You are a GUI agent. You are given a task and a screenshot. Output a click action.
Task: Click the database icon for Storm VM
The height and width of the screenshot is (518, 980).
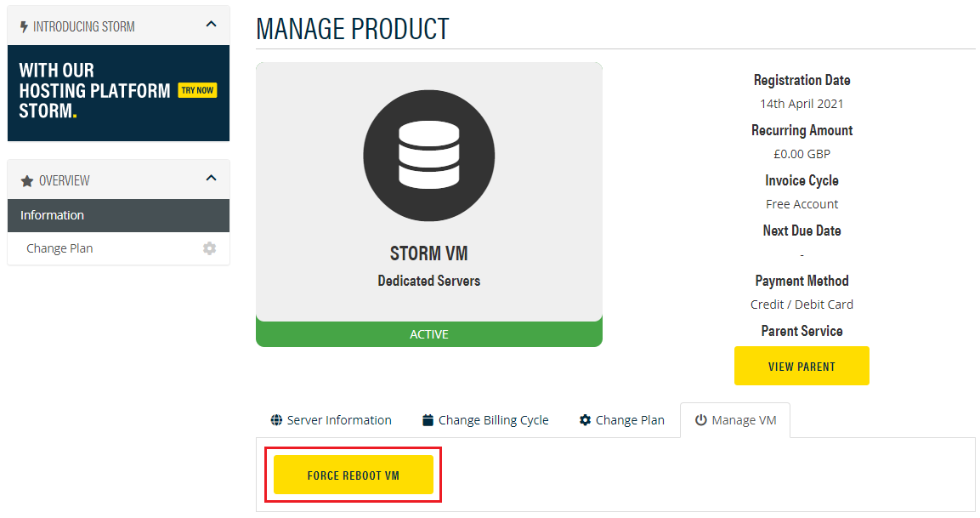[x=428, y=155]
